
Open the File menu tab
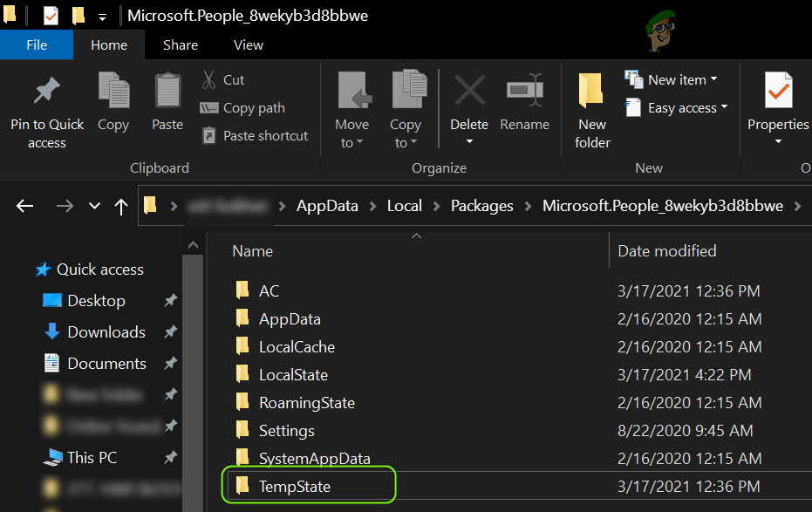point(37,45)
